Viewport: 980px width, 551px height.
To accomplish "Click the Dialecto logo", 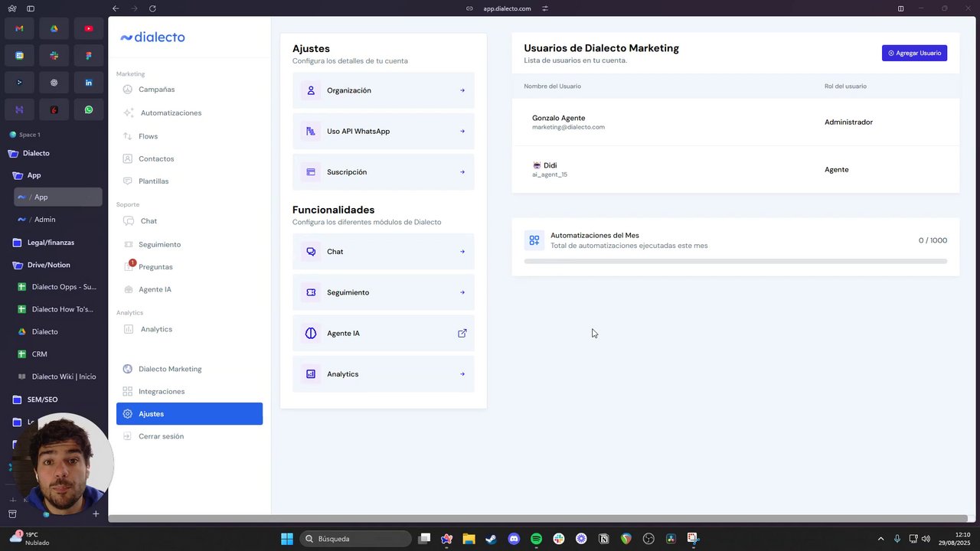I will (152, 37).
